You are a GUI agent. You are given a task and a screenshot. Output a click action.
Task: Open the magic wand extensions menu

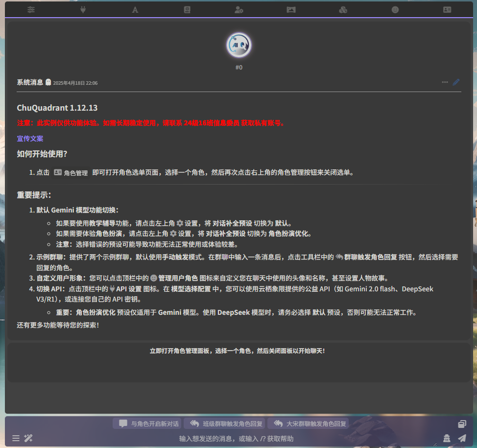click(x=28, y=438)
